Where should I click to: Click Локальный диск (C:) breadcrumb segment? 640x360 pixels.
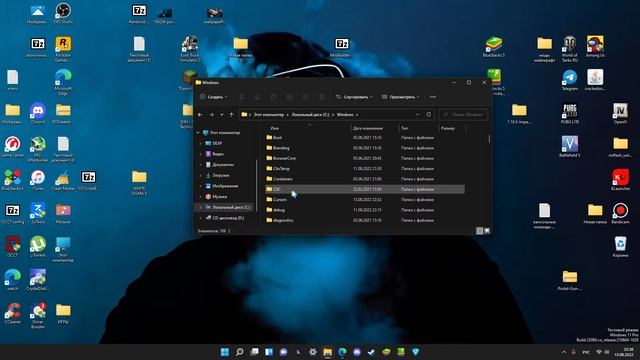(310, 115)
